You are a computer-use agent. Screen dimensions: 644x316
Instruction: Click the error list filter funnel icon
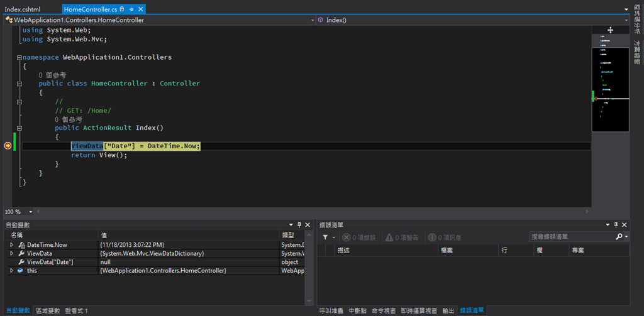325,237
